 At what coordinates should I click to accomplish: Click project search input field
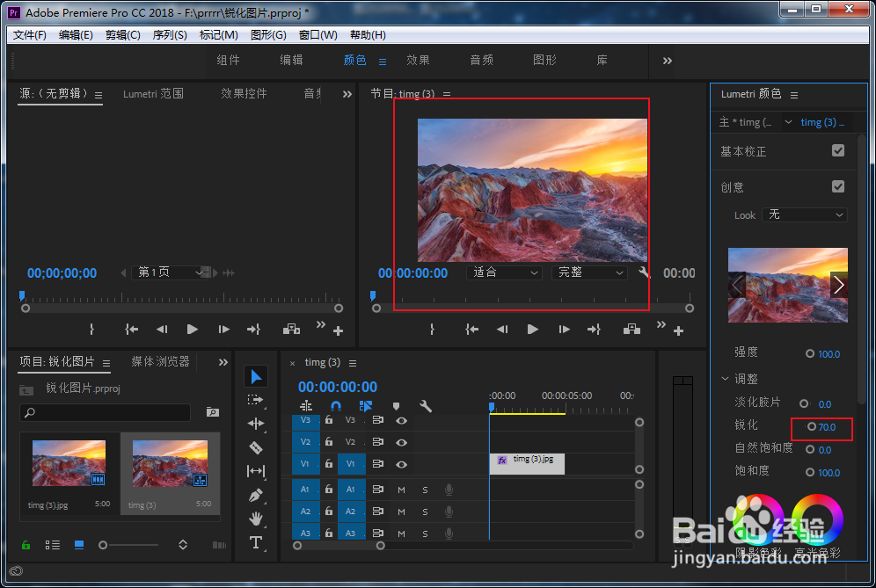click(105, 412)
